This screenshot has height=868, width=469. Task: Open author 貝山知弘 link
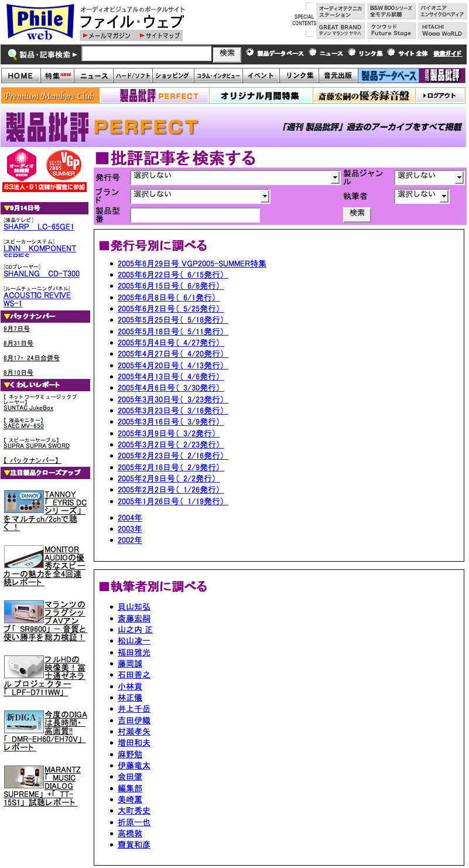[x=134, y=607]
